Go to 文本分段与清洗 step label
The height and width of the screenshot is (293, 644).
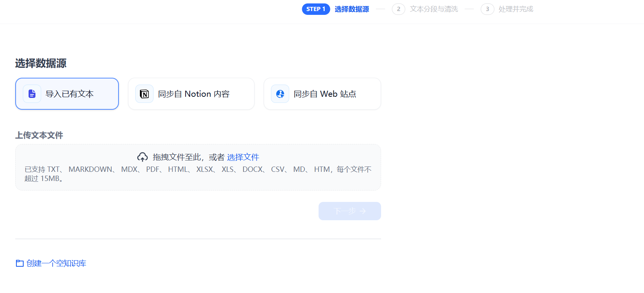tap(434, 9)
